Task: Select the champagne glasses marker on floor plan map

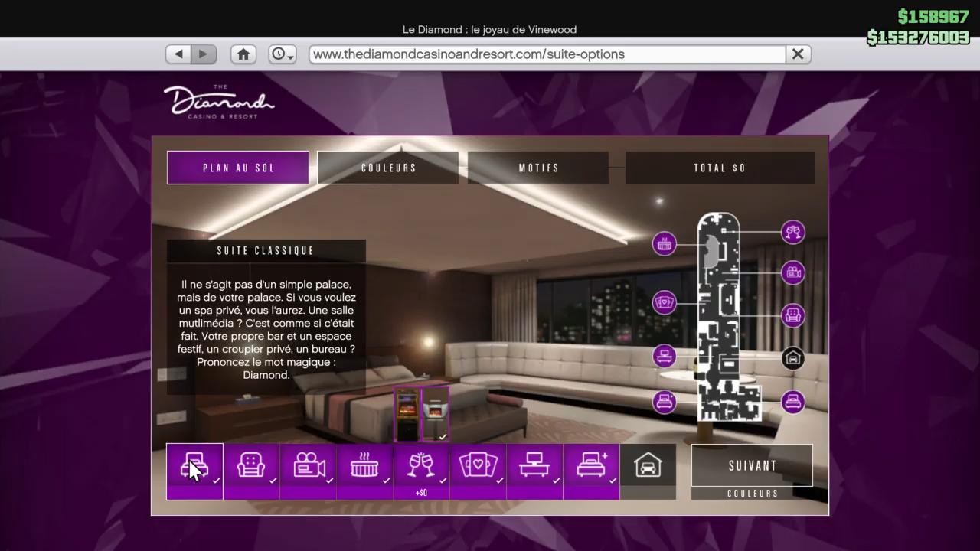Action: pos(792,232)
